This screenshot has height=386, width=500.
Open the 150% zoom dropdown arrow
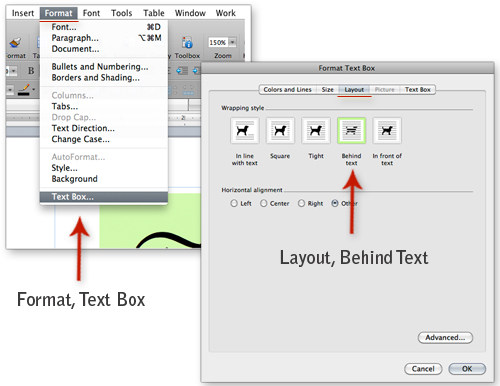coord(232,42)
